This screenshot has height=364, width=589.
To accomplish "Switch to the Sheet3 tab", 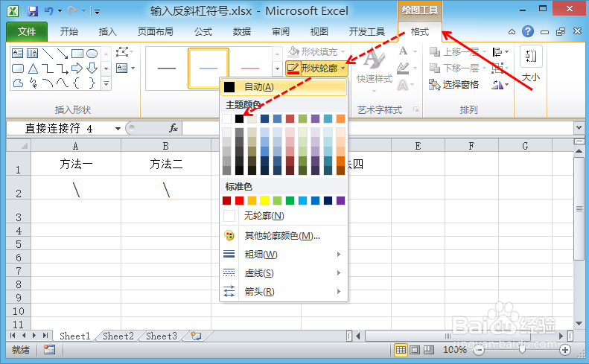I will (161, 336).
